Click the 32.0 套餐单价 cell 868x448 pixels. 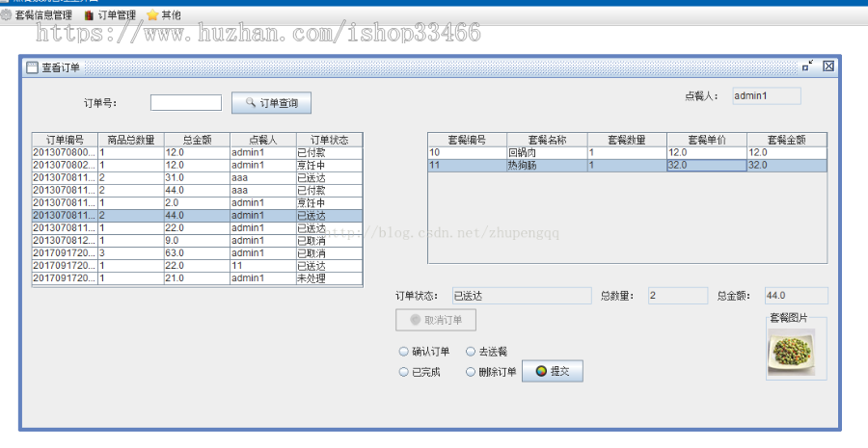pos(707,166)
